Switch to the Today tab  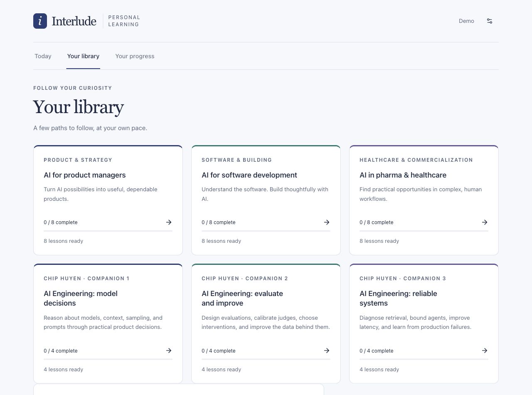tap(43, 56)
